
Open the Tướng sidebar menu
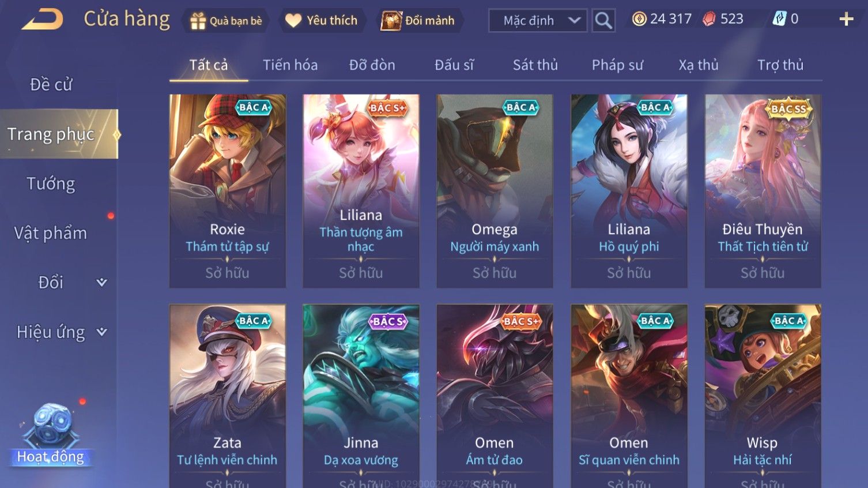[x=51, y=184]
